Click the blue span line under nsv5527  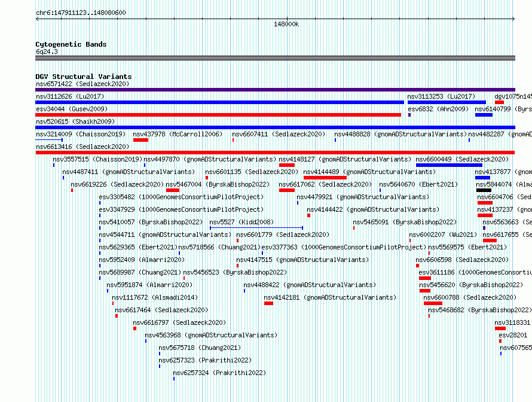click(256, 228)
